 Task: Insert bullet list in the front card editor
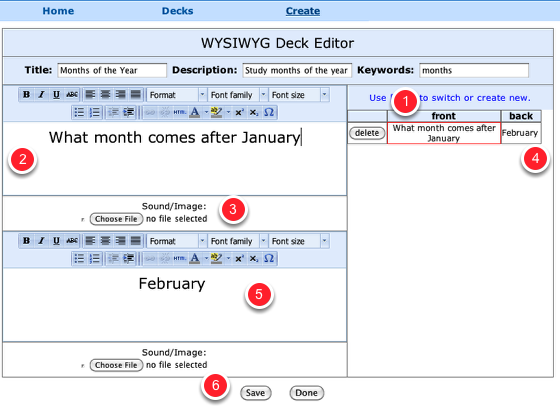point(79,112)
